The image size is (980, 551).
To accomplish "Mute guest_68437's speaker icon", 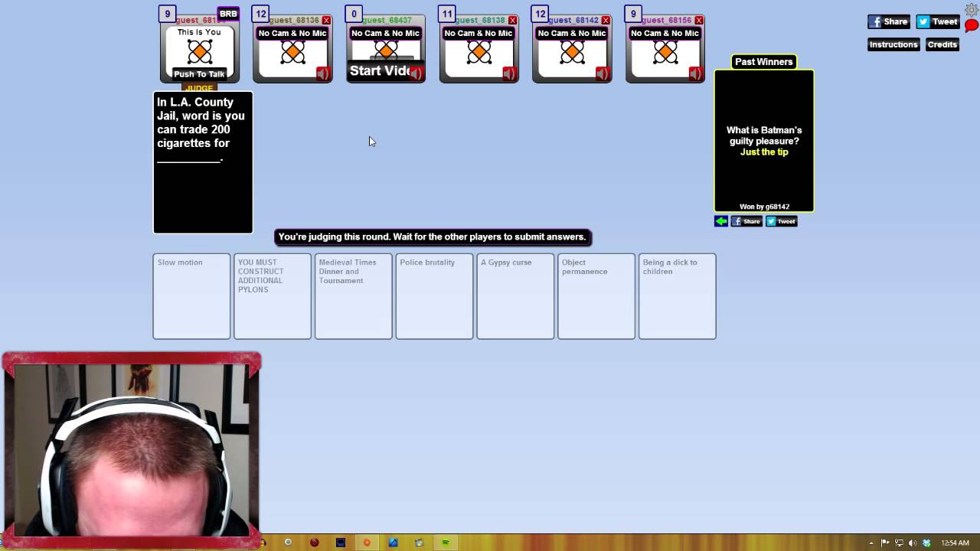I will [x=416, y=74].
